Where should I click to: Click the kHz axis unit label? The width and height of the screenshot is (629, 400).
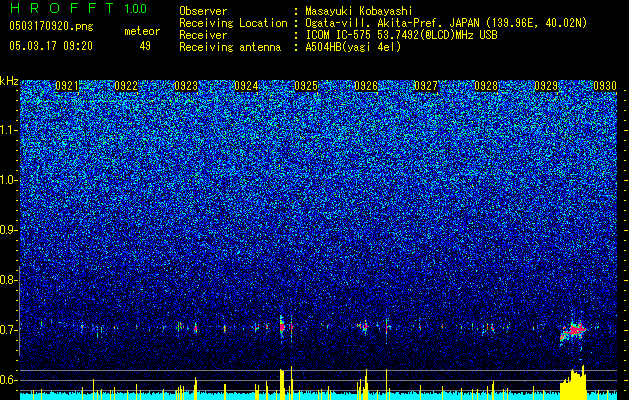(x=9, y=81)
